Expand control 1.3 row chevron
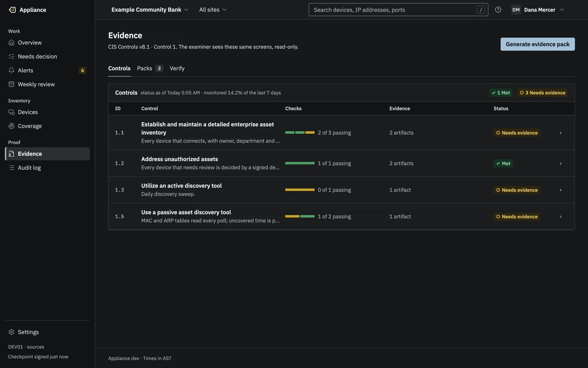Image resolution: width=588 pixels, height=368 pixels. click(560, 190)
